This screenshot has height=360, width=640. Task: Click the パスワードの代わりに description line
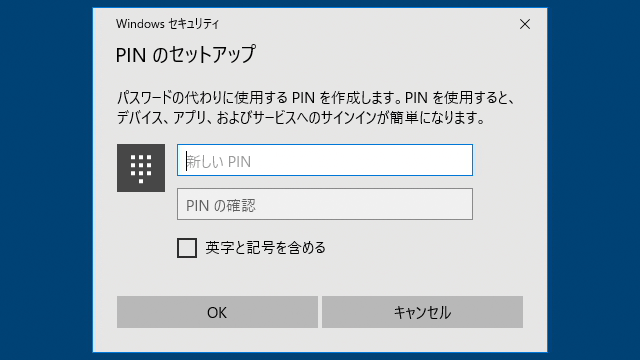(x=315, y=98)
